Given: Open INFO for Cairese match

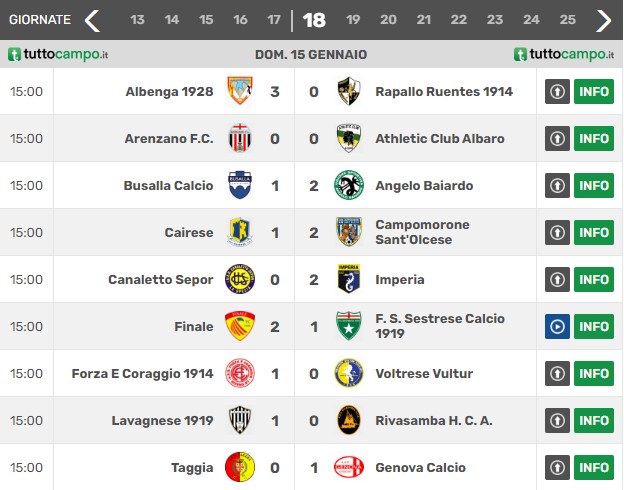Looking at the screenshot, I should (594, 232).
